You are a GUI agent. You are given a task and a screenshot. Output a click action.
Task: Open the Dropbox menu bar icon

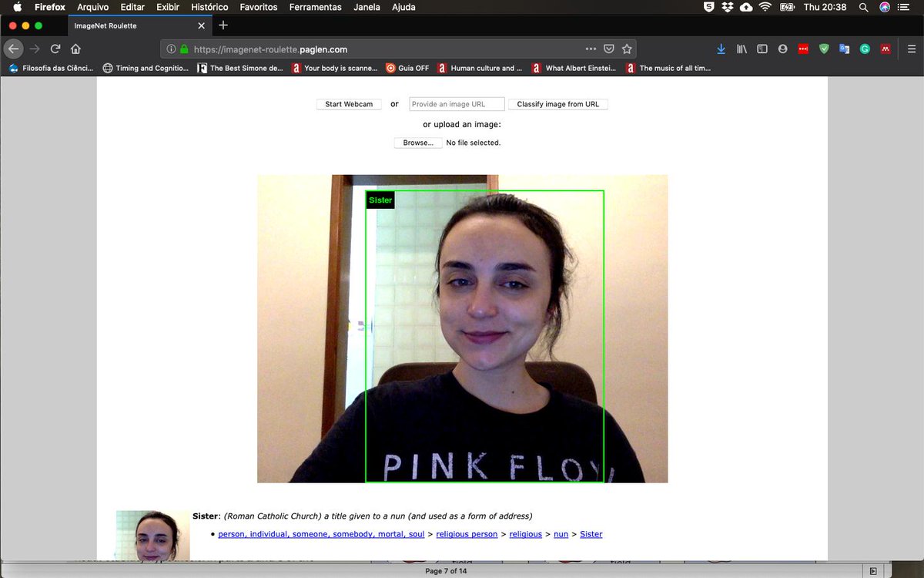(x=728, y=7)
